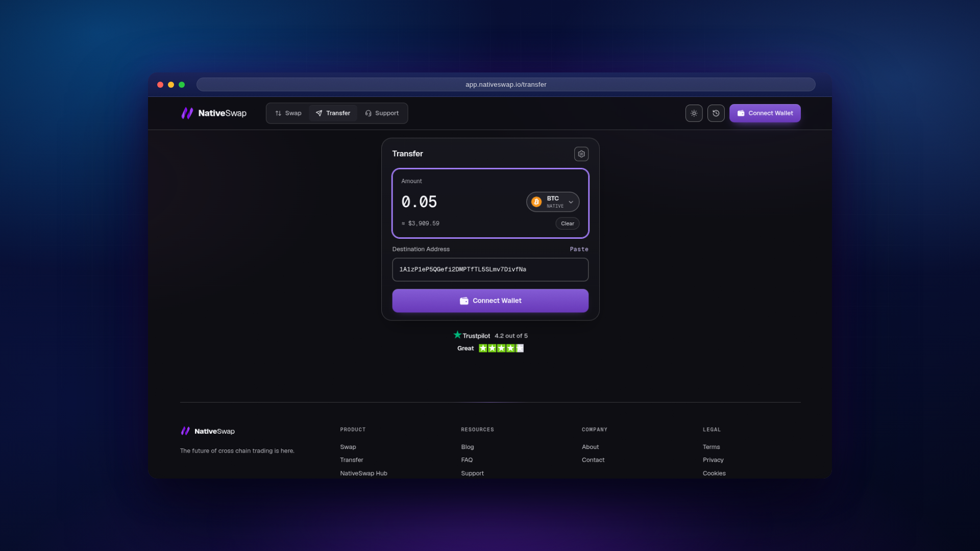Close the browser window with red button
The image size is (980, 551).
pos(160,85)
